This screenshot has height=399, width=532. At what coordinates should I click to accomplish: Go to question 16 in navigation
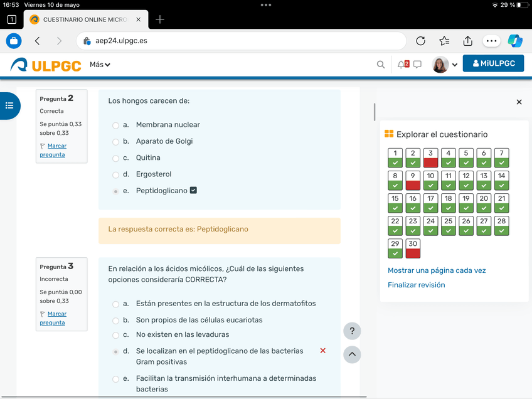413,203
